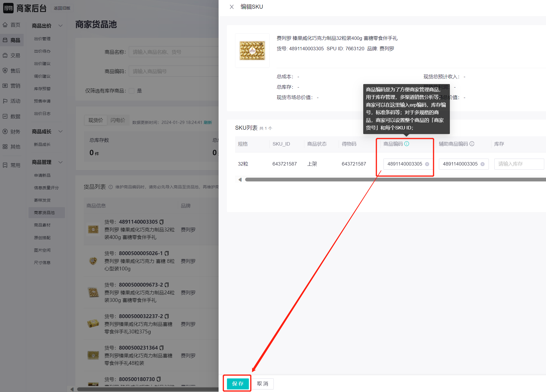Focus the 商品名称 search field
546x392 pixels.
[174, 52]
